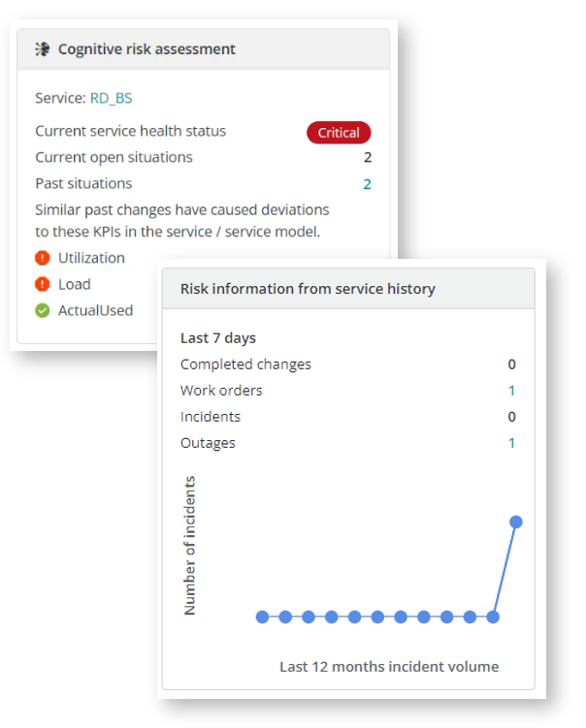Image resolution: width=586 pixels, height=728 pixels.
Task: Click the Last 12 months incident volume label
Action: pyautogui.click(x=389, y=666)
